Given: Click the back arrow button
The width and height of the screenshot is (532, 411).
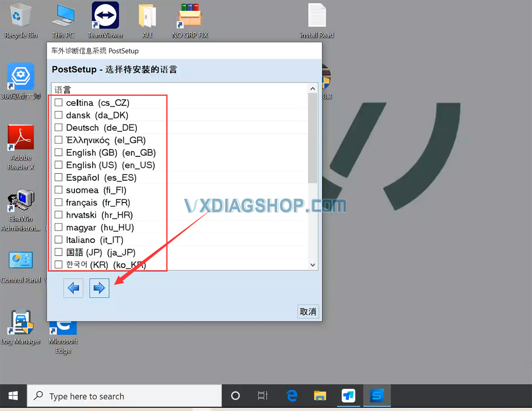Looking at the screenshot, I should 73,288.
